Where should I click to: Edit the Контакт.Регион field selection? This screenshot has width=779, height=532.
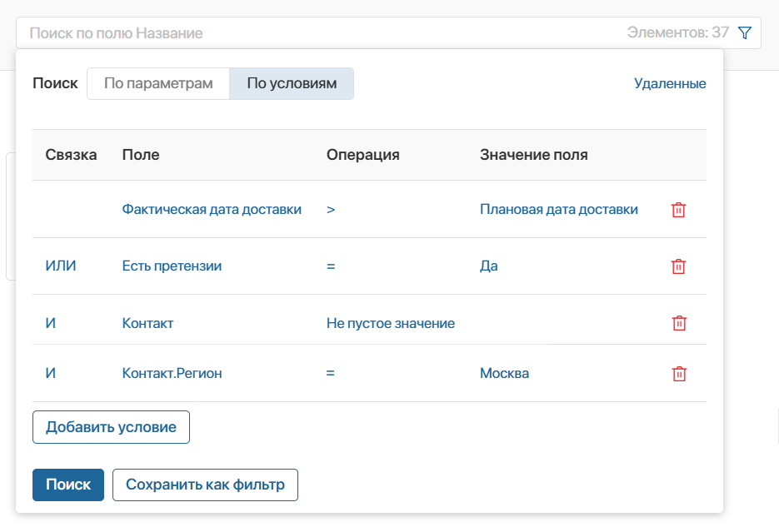pos(172,373)
